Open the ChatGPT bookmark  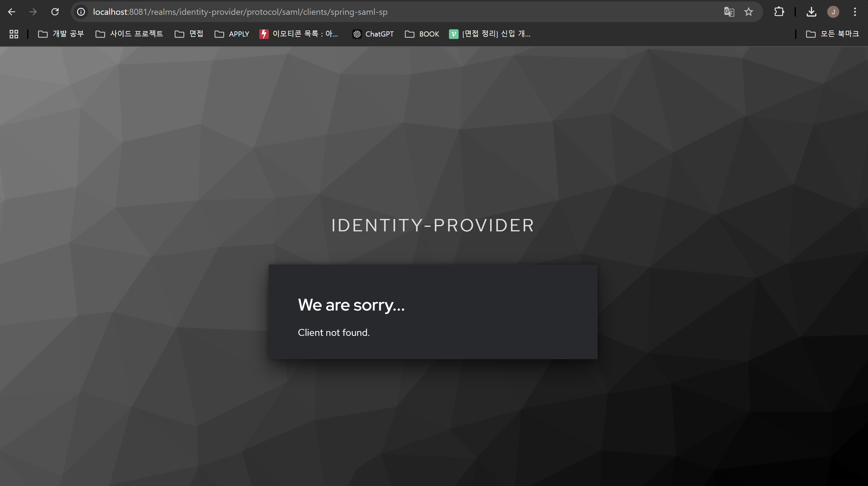373,34
